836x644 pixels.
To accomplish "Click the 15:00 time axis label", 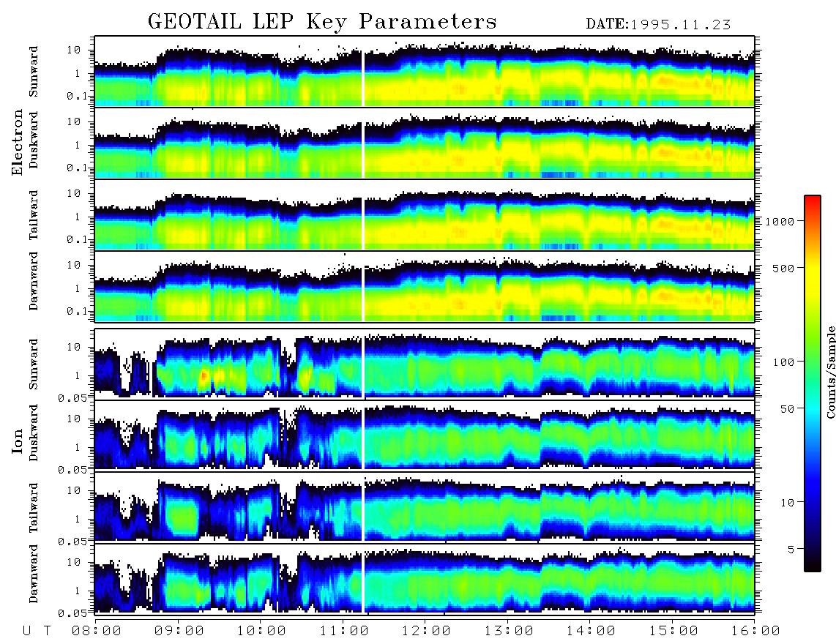I will [673, 631].
